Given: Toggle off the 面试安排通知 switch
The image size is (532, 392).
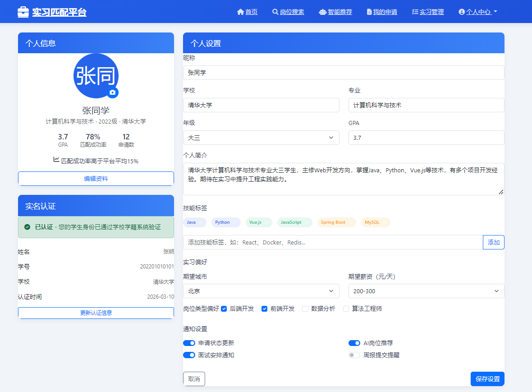Looking at the screenshot, I should pyautogui.click(x=189, y=355).
